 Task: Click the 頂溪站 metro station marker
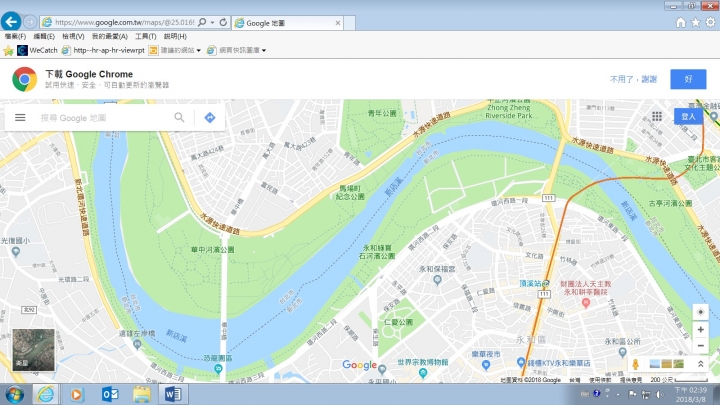point(546,283)
